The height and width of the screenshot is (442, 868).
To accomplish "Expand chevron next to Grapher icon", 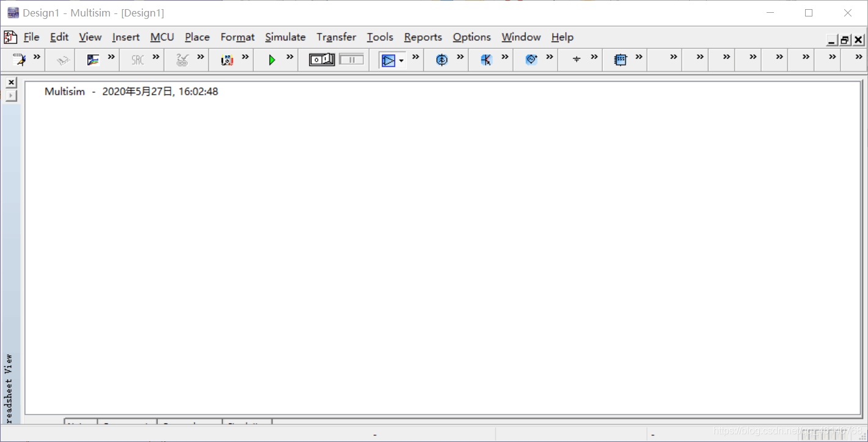I will click(x=111, y=57).
